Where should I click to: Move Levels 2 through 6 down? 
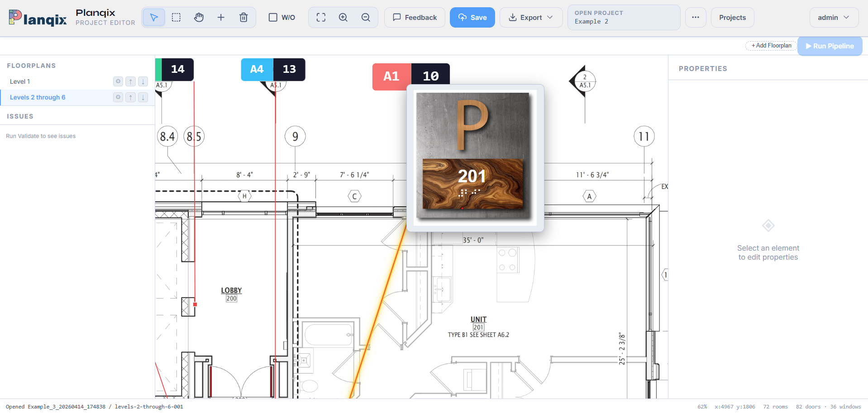click(143, 97)
